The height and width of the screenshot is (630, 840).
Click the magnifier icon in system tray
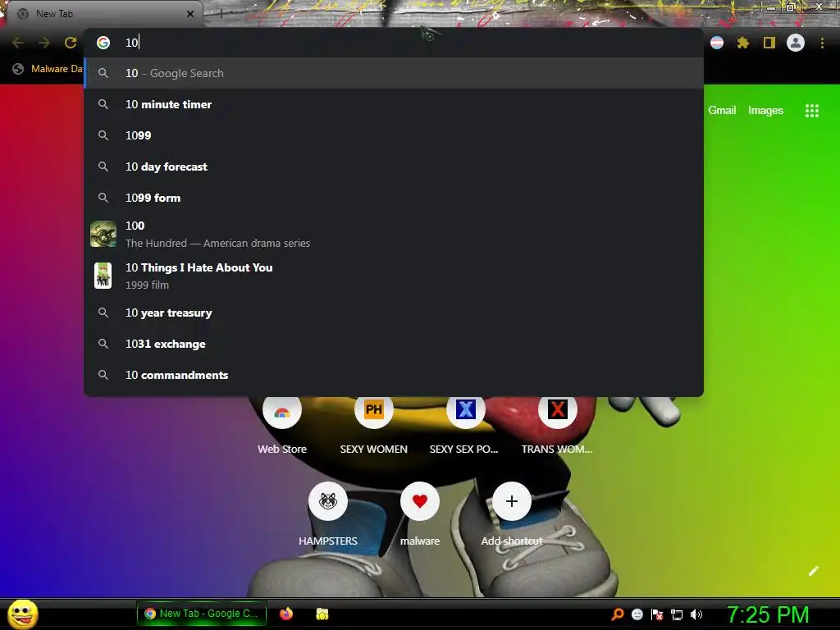[618, 614]
